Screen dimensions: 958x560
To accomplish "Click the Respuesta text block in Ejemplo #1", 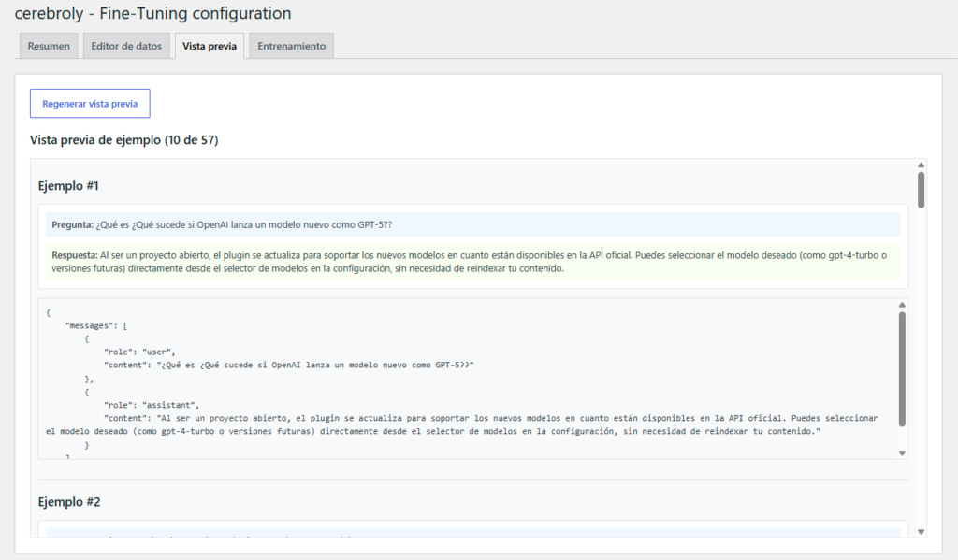I will coord(472,262).
